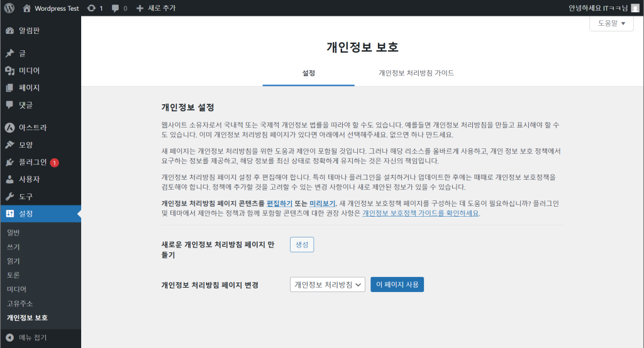Click 안녕하세요 IT님 account greeting
The height and width of the screenshot is (348, 644).
[x=598, y=8]
